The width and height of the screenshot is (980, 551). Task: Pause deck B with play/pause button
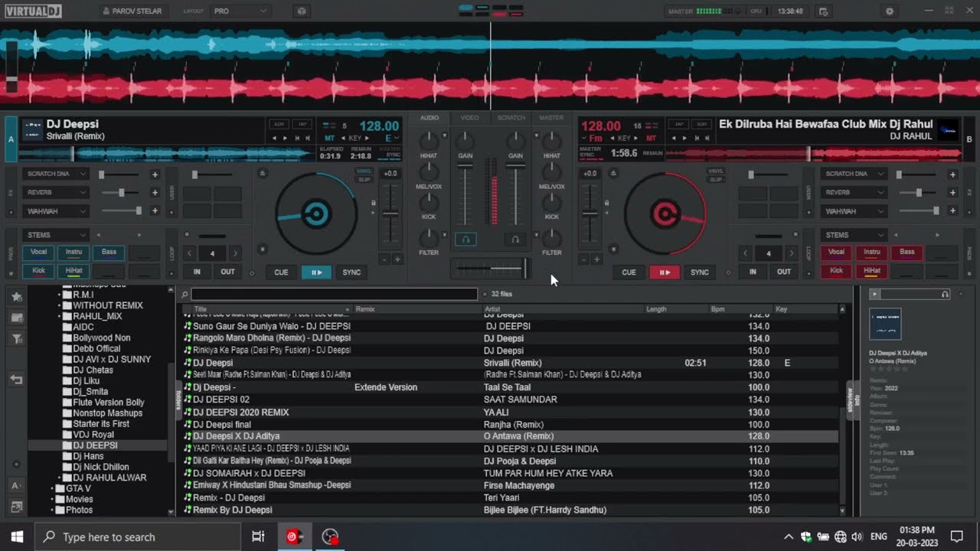665,272
